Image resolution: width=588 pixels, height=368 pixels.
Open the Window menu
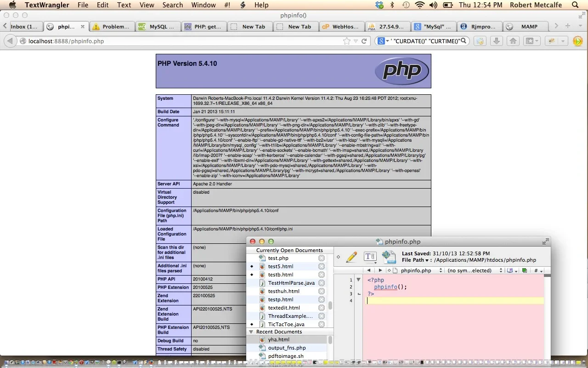204,5
